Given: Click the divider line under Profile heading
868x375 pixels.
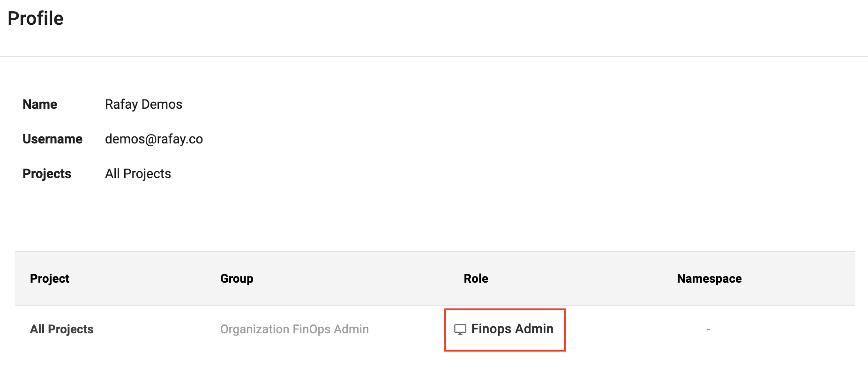Looking at the screenshot, I should pyautogui.click(x=434, y=57).
